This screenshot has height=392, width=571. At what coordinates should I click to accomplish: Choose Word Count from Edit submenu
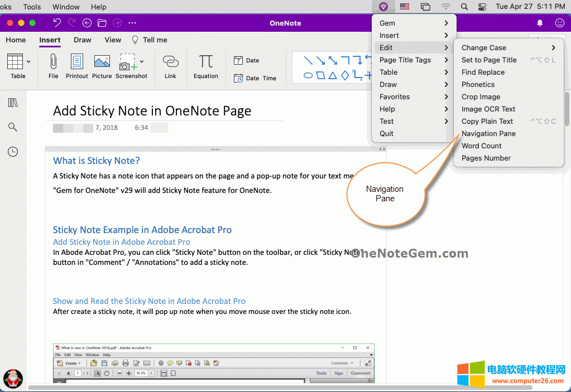point(481,146)
